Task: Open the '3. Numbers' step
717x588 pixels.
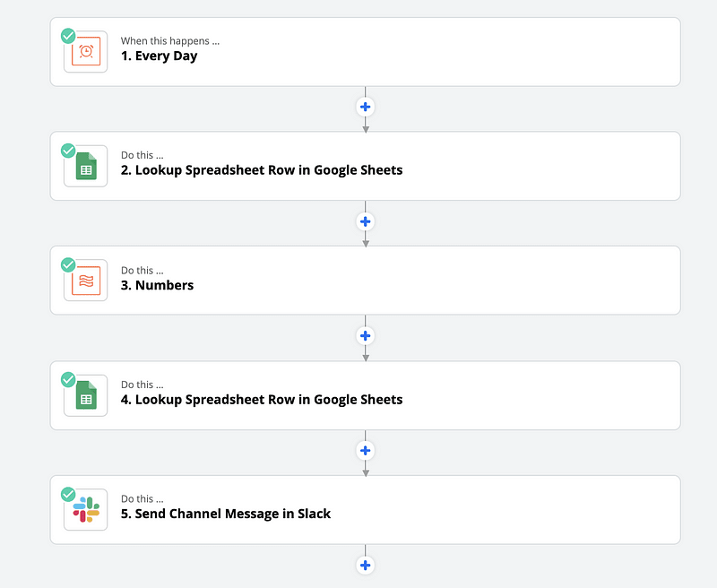Action: [x=365, y=281]
